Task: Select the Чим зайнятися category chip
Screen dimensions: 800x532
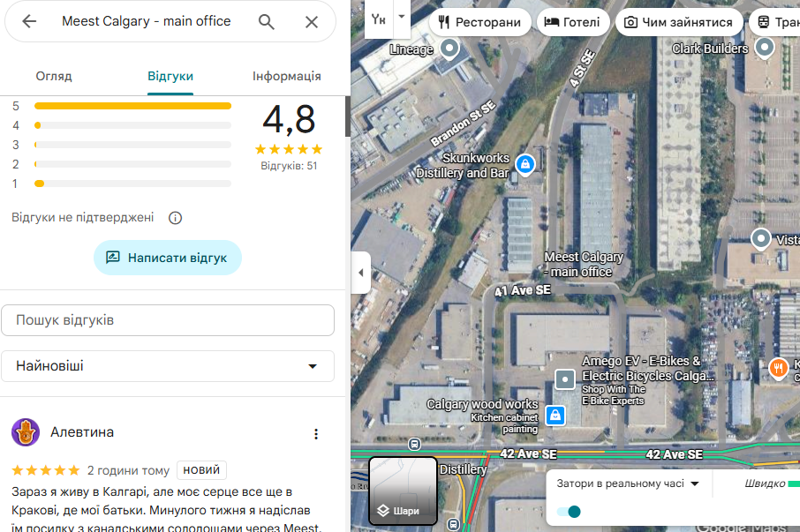Action: tap(679, 22)
